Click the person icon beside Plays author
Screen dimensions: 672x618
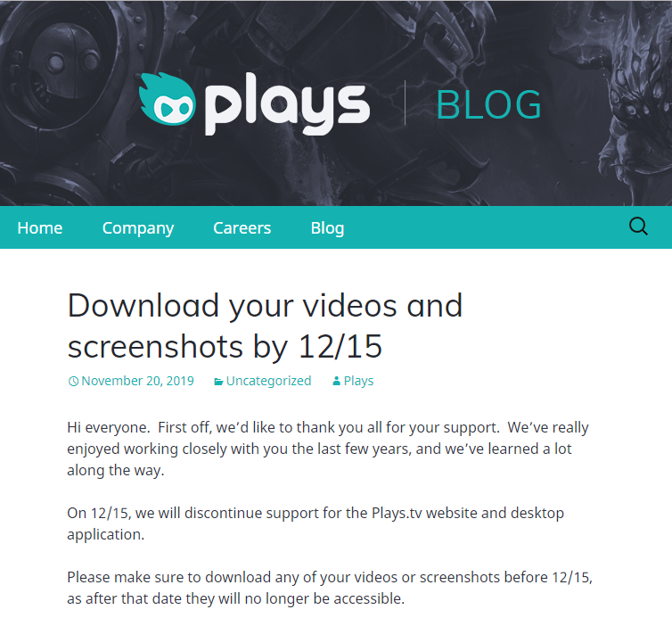tap(336, 381)
